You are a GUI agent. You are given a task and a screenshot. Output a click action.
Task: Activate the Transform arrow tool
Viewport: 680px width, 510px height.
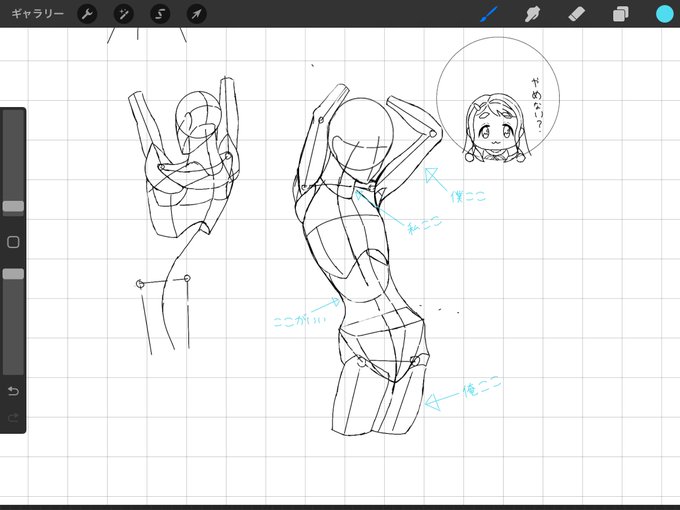[196, 14]
